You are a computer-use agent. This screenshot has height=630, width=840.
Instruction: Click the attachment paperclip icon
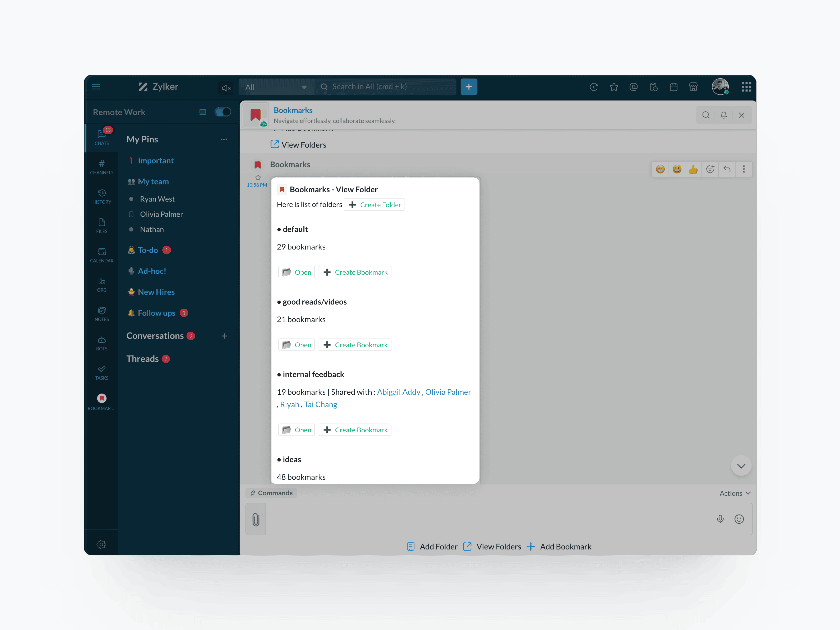[x=256, y=519]
